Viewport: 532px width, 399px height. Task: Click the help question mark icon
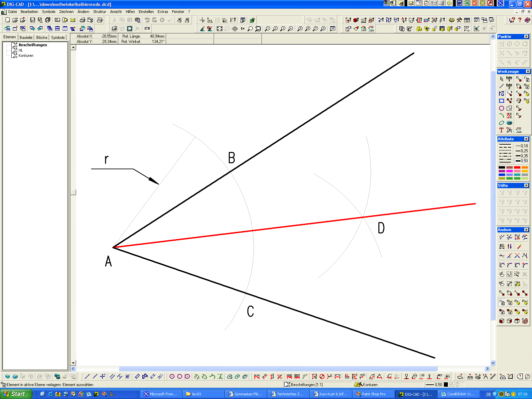[520, 20]
